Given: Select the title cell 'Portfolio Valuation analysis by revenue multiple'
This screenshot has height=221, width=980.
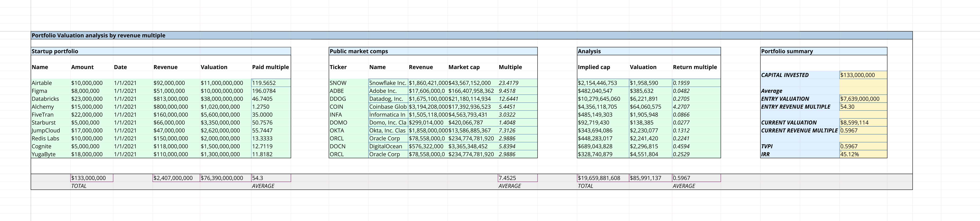Looking at the screenshot, I should coord(471,35).
